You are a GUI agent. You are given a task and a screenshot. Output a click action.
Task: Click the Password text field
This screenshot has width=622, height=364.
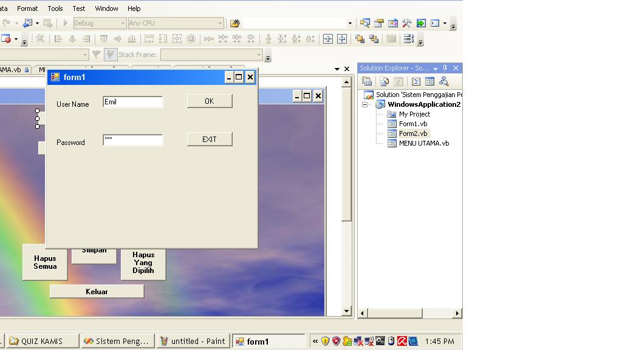point(133,140)
